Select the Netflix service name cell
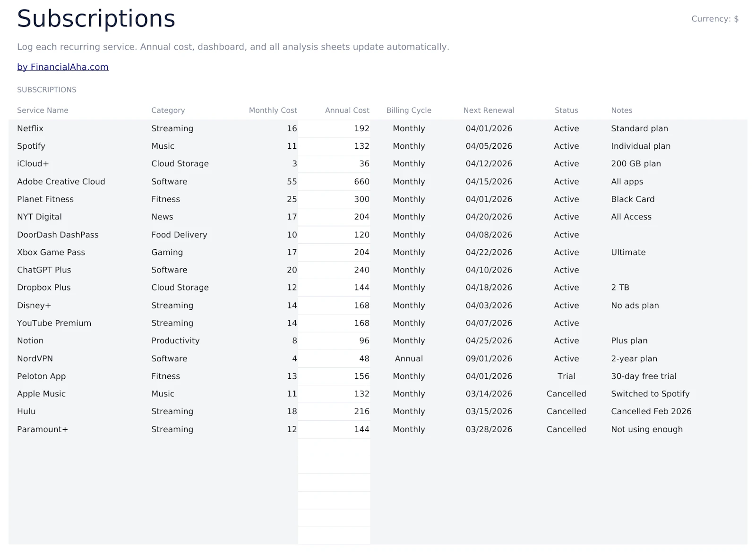This screenshot has height=553, width=756. click(x=30, y=128)
